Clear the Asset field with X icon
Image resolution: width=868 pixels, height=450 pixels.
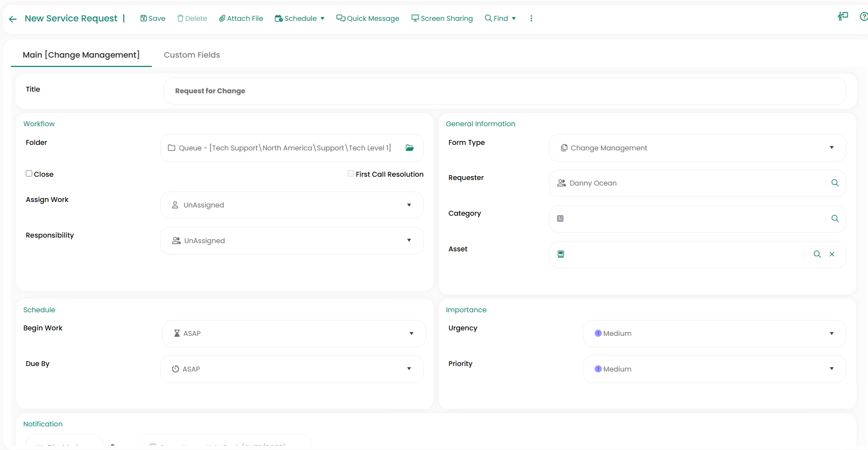(x=832, y=254)
